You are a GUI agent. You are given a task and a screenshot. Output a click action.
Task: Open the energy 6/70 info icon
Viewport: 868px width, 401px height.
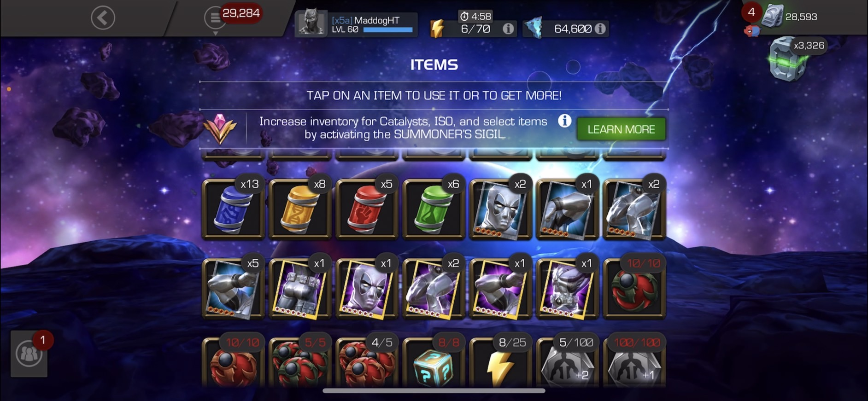coord(508,29)
